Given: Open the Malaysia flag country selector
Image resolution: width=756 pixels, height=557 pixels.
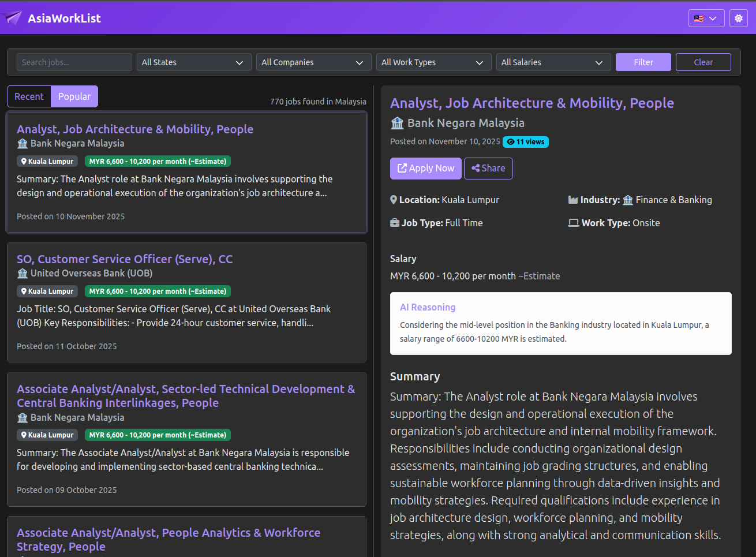Looking at the screenshot, I should (x=706, y=18).
